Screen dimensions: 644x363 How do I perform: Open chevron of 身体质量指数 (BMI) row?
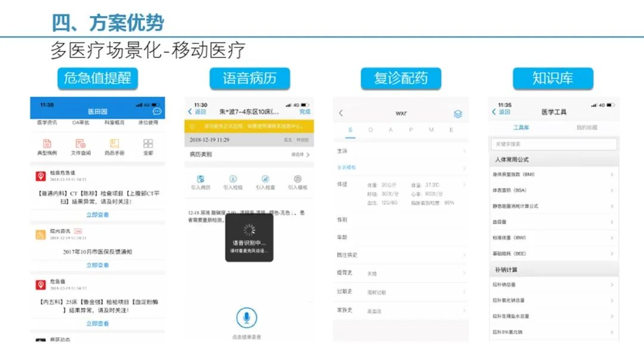[x=612, y=175]
